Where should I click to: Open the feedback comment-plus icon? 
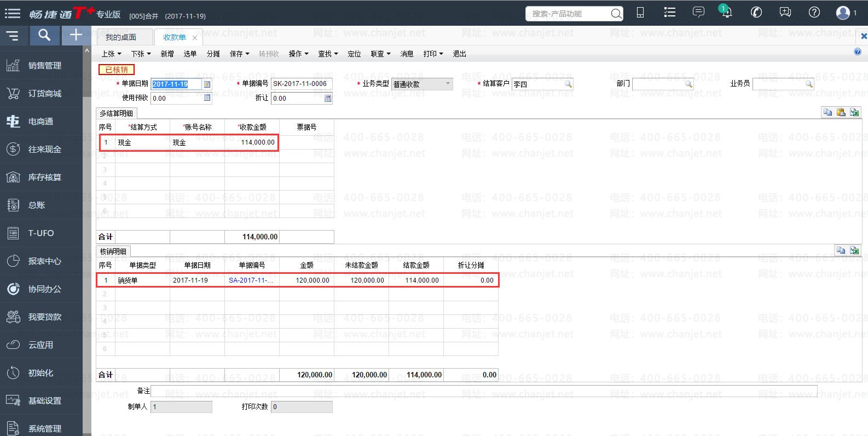[x=785, y=13]
